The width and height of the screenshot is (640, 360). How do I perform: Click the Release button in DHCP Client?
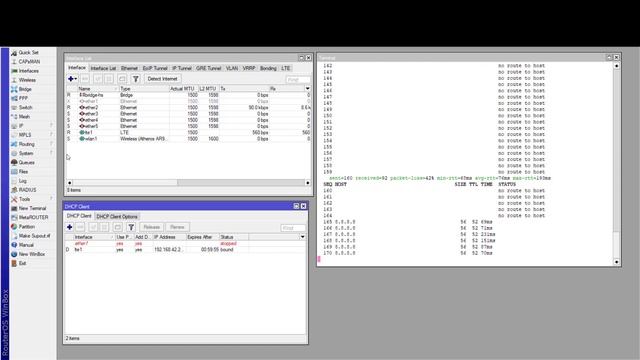tap(151, 227)
